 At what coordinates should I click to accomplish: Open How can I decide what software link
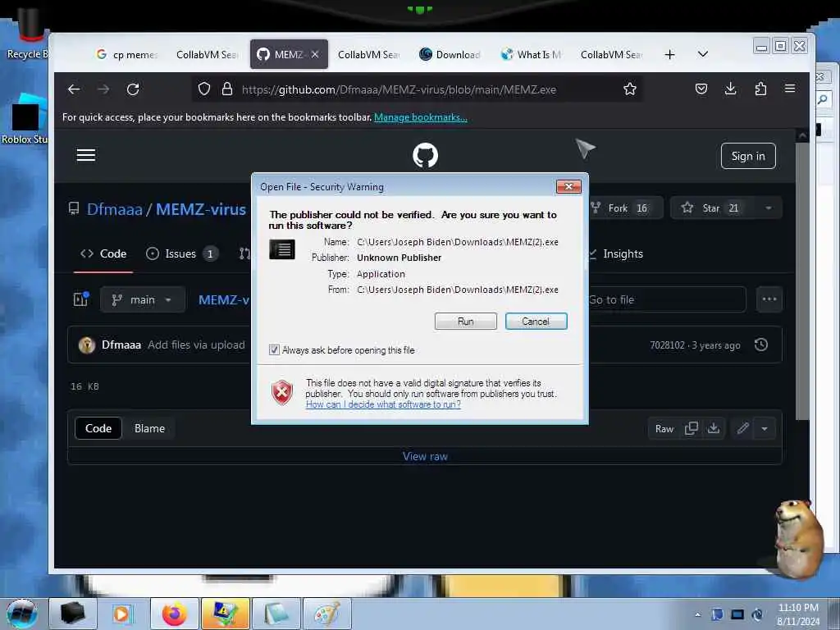point(383,404)
